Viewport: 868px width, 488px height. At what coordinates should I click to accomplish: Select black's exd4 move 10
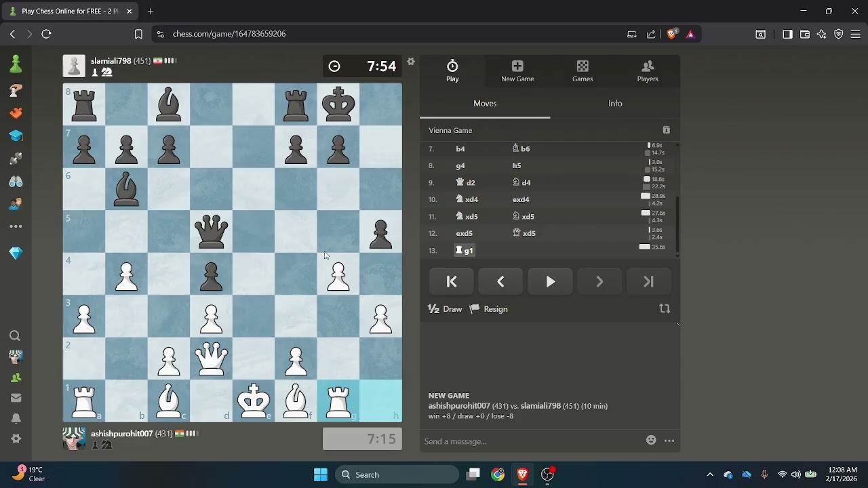(521, 199)
